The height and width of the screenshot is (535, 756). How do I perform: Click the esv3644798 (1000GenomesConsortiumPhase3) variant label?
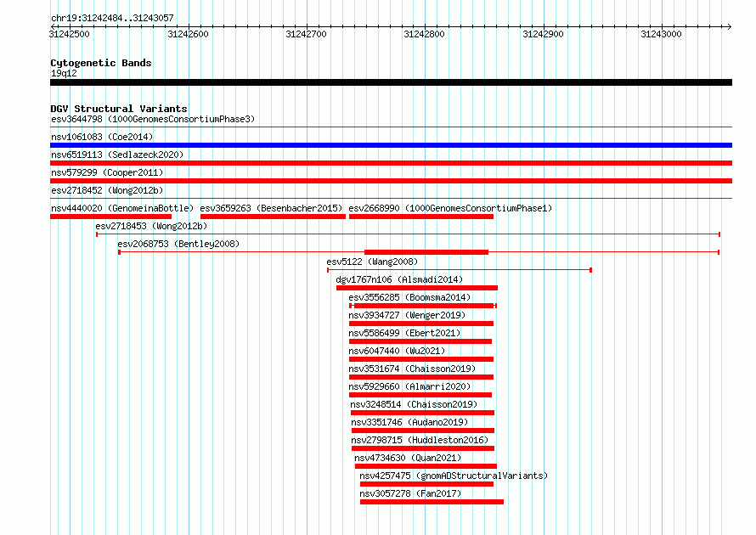(x=153, y=119)
